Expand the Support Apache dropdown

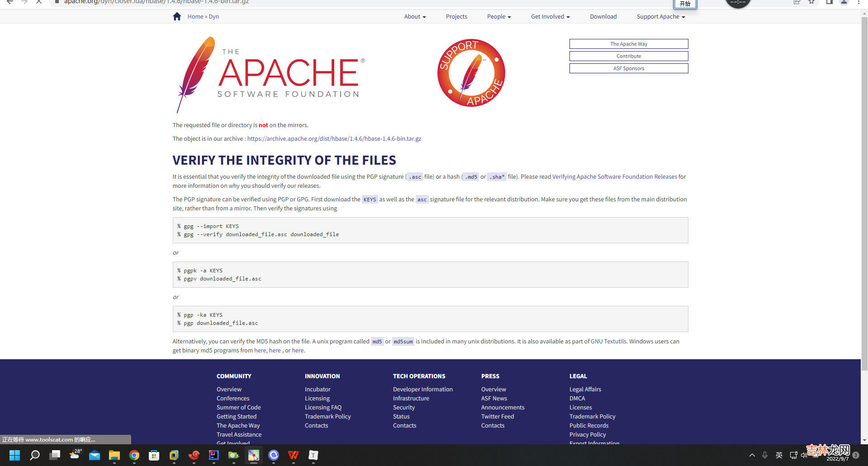coord(661,17)
